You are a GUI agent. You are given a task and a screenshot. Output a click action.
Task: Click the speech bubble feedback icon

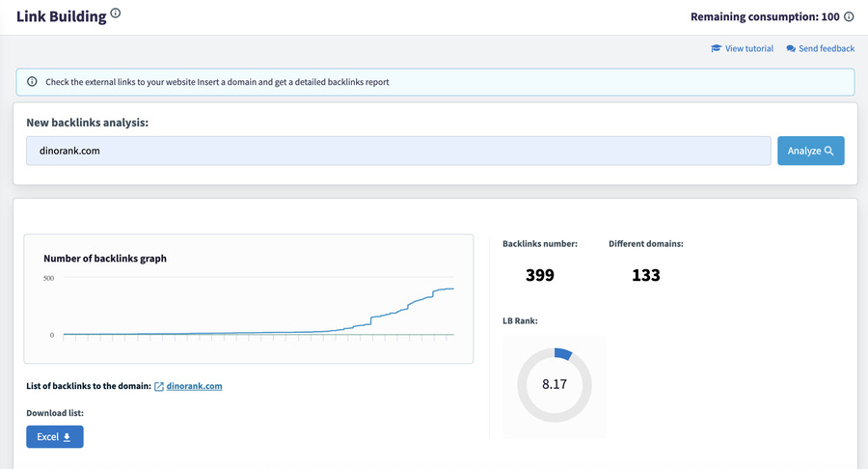tap(791, 48)
